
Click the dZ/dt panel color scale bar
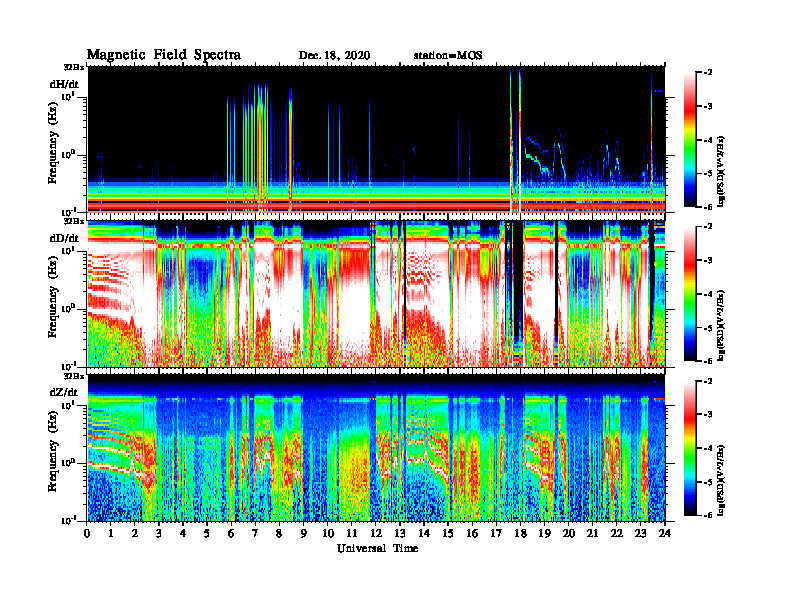point(690,448)
